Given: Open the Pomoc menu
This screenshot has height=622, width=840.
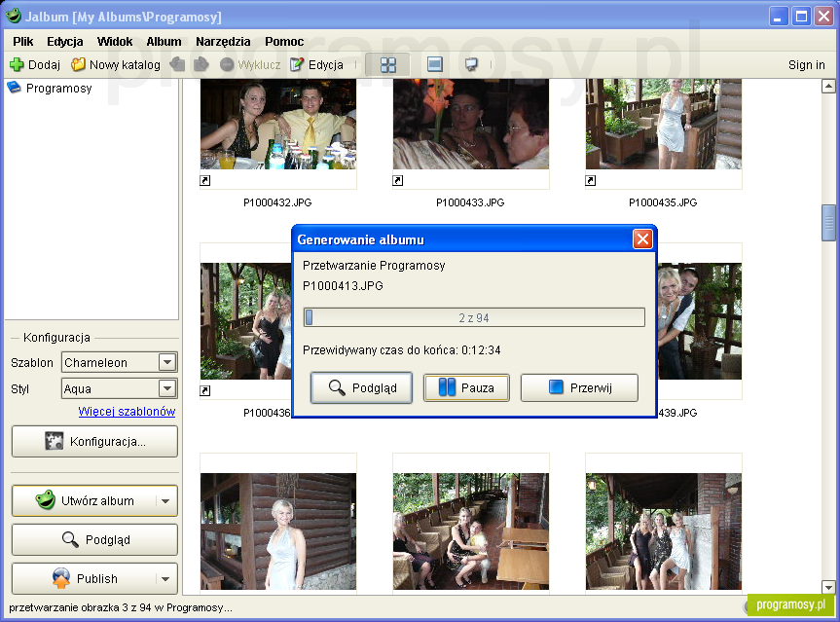Looking at the screenshot, I should click(284, 42).
